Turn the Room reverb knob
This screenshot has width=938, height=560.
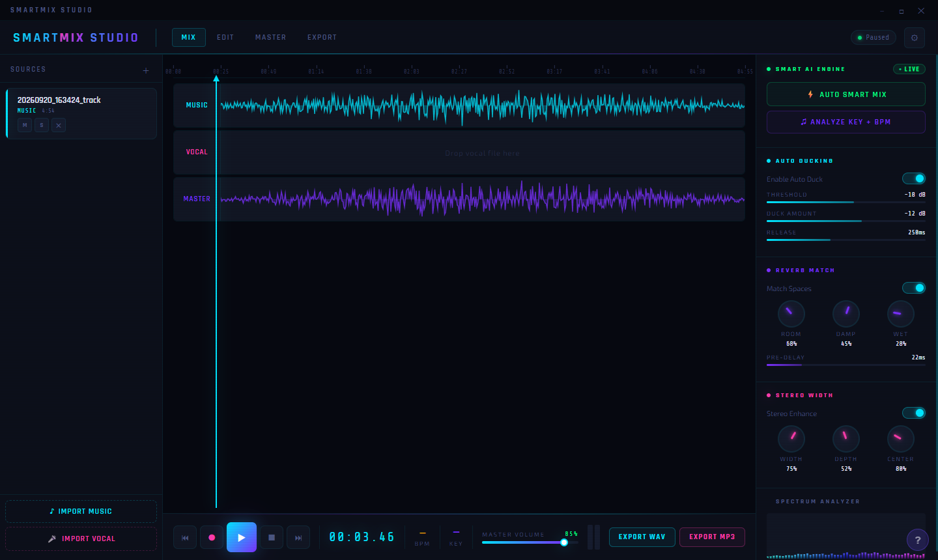click(791, 314)
